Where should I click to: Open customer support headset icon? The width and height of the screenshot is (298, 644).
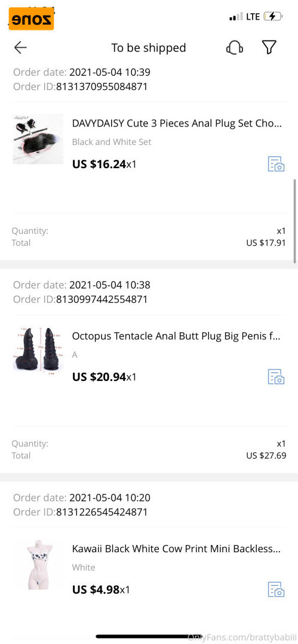click(235, 48)
